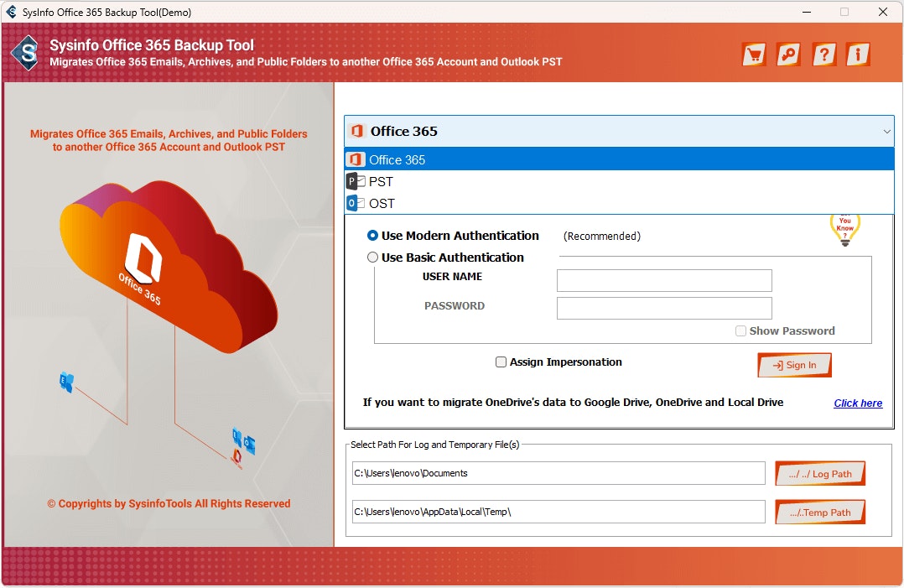Click the Temp Path button
The height and width of the screenshot is (588, 904).
(x=819, y=512)
